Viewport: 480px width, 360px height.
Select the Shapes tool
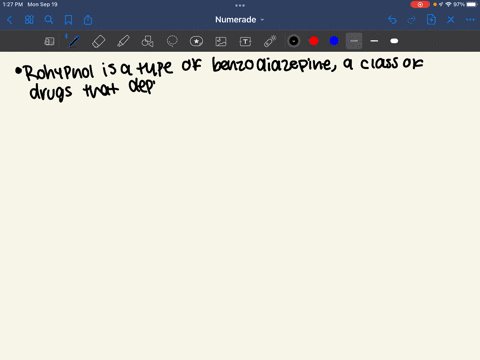pyautogui.click(x=147, y=41)
